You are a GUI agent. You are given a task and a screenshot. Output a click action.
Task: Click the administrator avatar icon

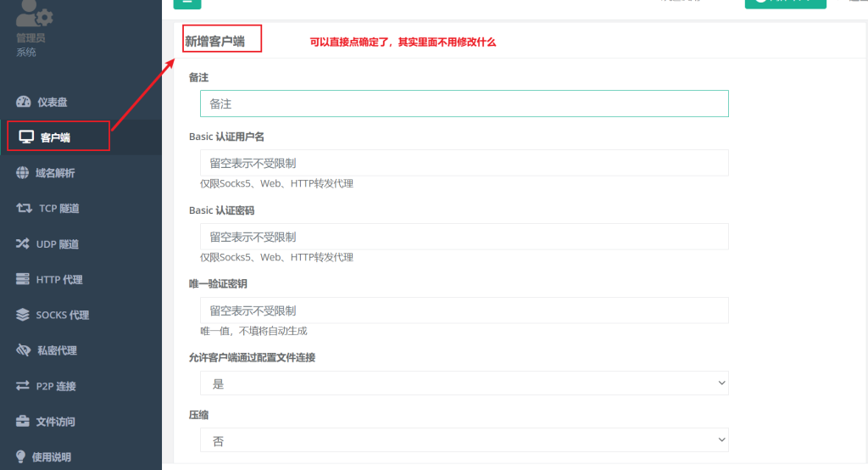click(34, 14)
